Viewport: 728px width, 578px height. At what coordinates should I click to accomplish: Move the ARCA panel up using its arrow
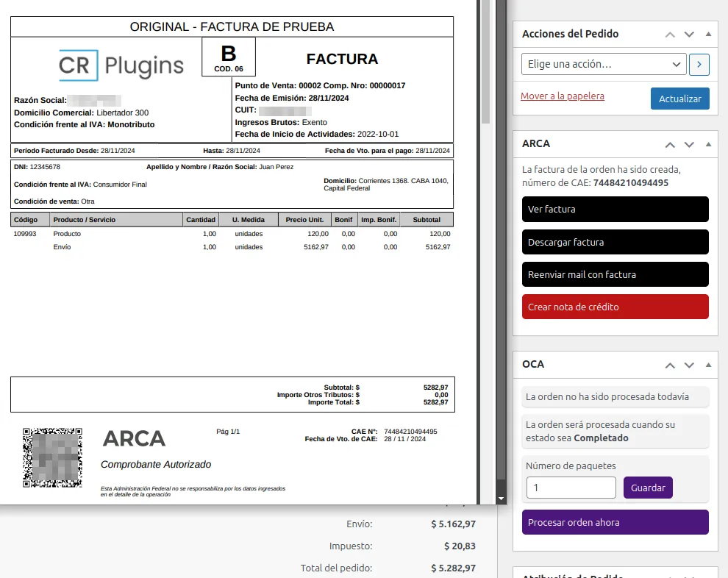click(670, 143)
